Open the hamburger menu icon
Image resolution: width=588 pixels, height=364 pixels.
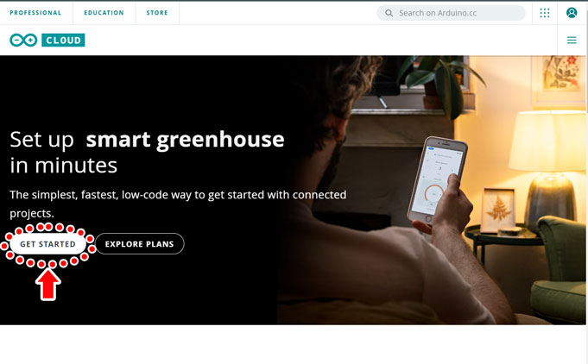point(572,40)
